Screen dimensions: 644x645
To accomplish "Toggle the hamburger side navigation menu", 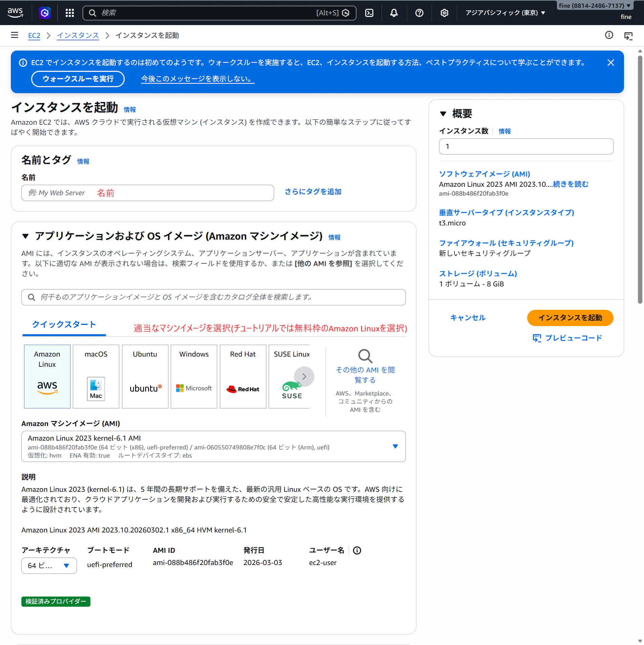I will coord(15,35).
